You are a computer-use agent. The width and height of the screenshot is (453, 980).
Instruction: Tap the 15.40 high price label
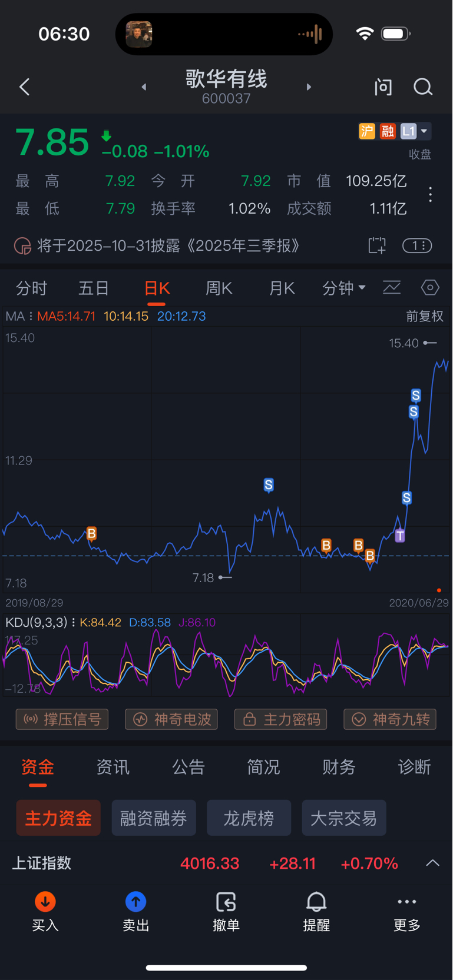[x=404, y=343]
